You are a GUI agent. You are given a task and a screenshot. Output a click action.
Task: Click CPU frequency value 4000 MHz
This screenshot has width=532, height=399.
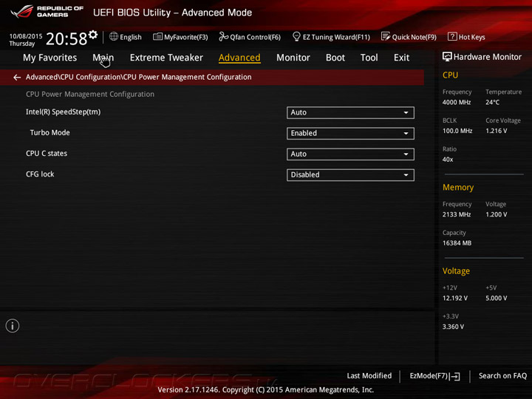tap(457, 103)
